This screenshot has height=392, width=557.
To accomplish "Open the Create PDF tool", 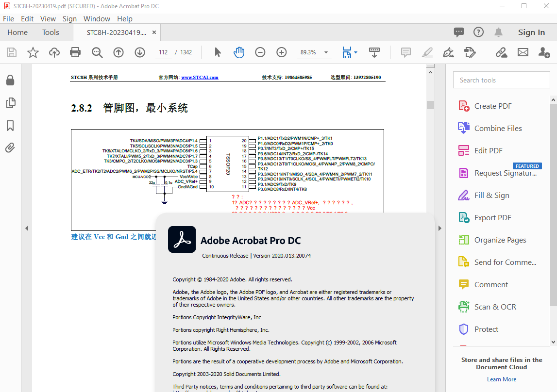I will [493, 106].
